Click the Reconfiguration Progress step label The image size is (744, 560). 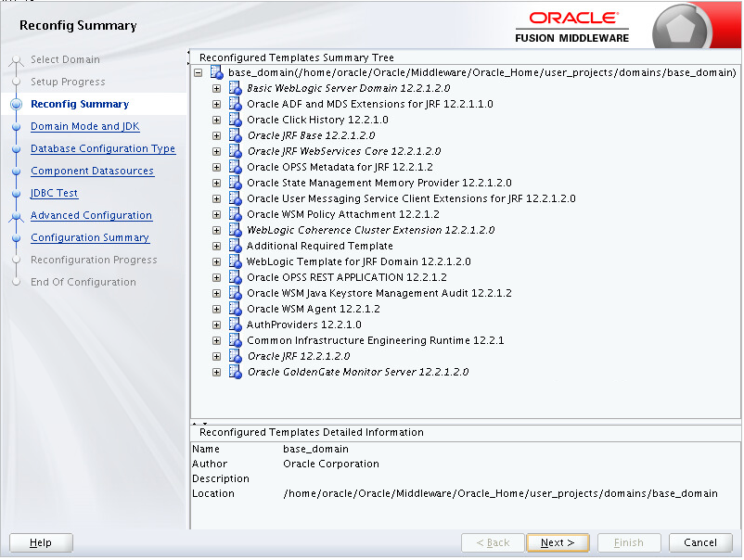tap(94, 260)
